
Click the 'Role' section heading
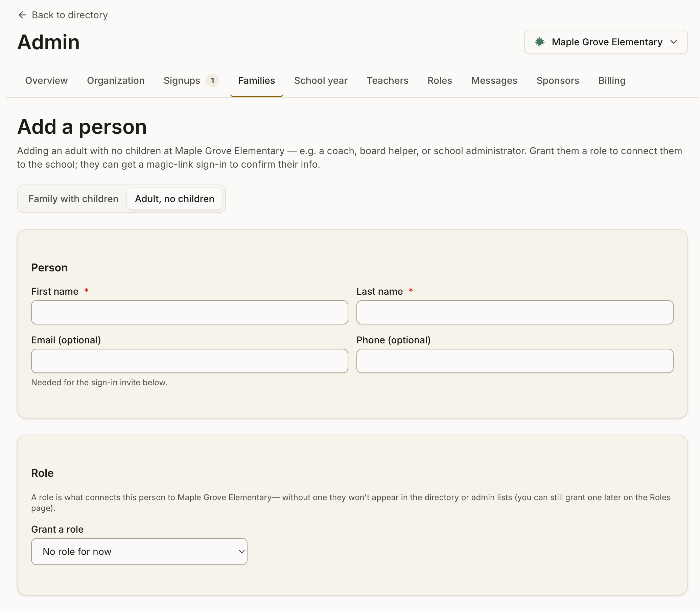click(x=43, y=473)
